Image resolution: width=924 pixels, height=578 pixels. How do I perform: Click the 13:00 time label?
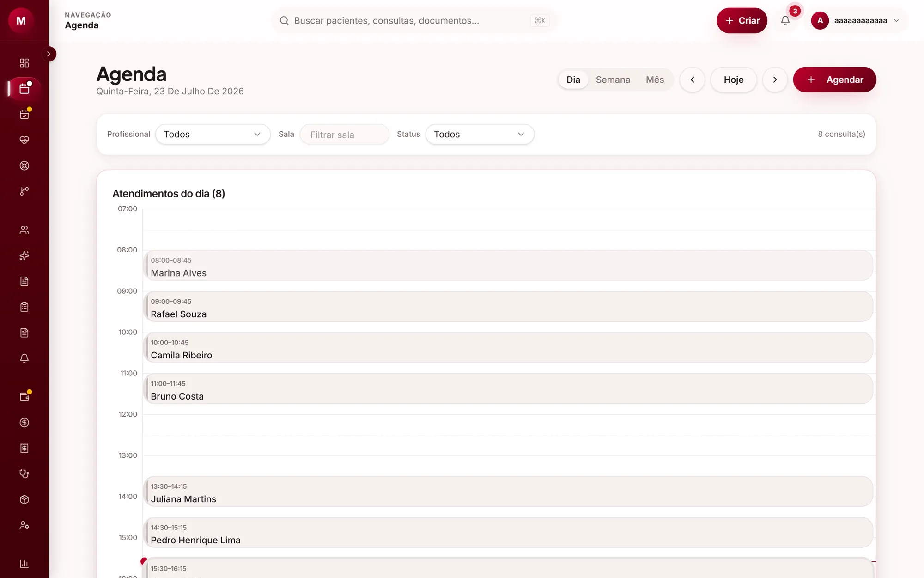[x=128, y=455]
